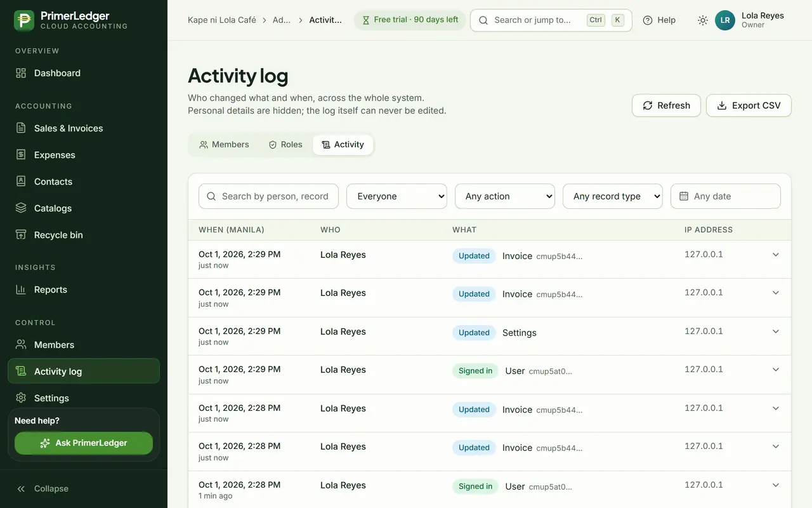Select Activity log in the sidebar
The image size is (812, 508).
pos(84,371)
